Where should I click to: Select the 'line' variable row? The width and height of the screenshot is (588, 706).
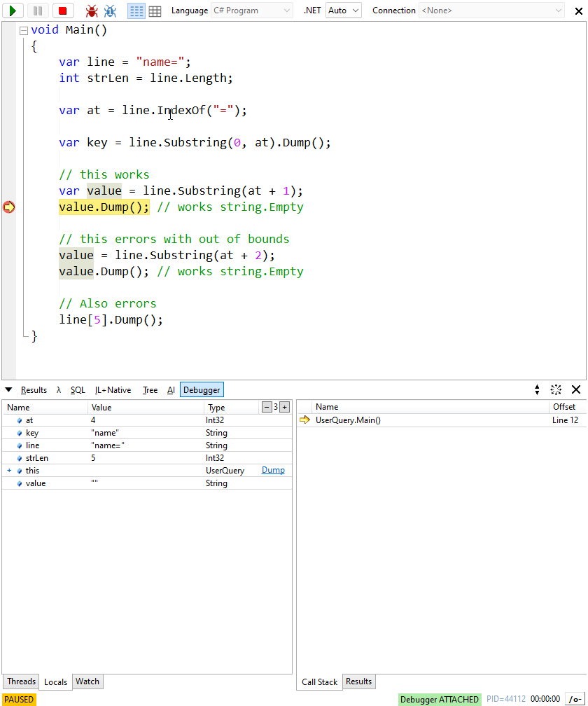pos(147,445)
